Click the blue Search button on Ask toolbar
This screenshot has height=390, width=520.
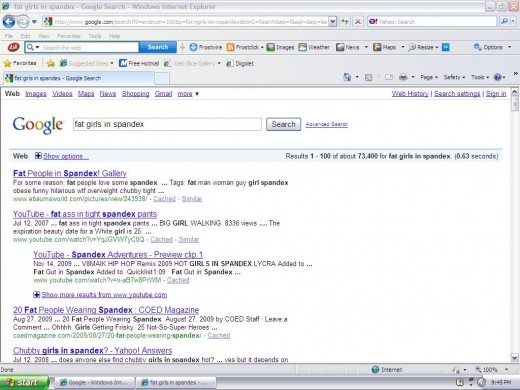pyautogui.click(x=158, y=47)
